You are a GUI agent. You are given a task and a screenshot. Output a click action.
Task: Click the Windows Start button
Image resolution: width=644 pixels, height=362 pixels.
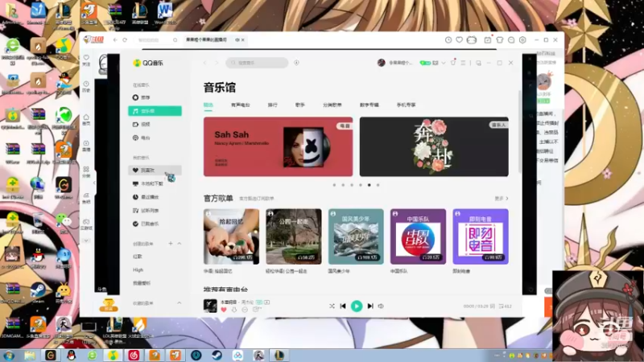coord(9,356)
